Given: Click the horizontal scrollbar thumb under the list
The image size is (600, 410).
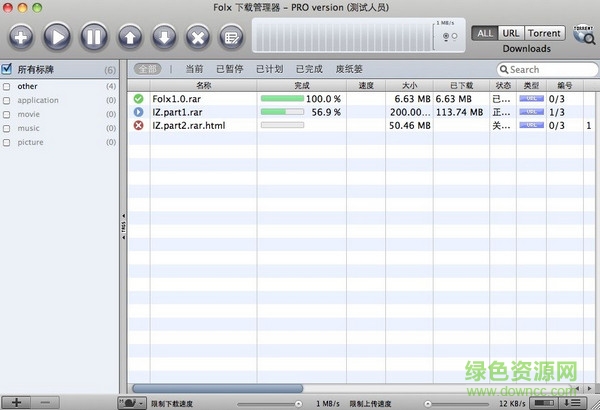Looking at the screenshot, I should coord(217,389).
